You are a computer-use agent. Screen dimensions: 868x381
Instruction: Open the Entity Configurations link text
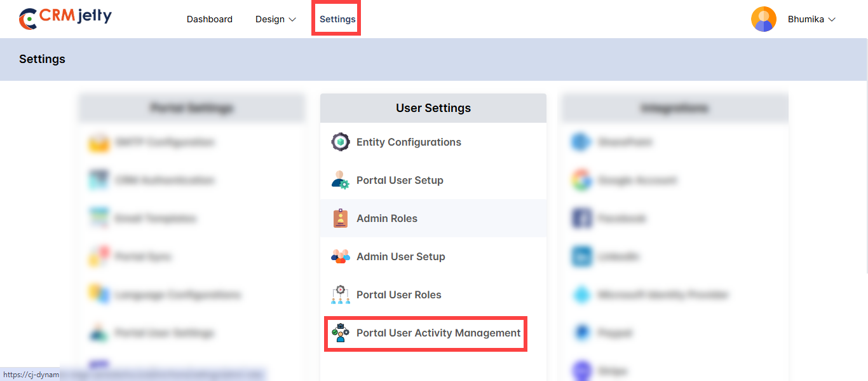[x=409, y=142]
